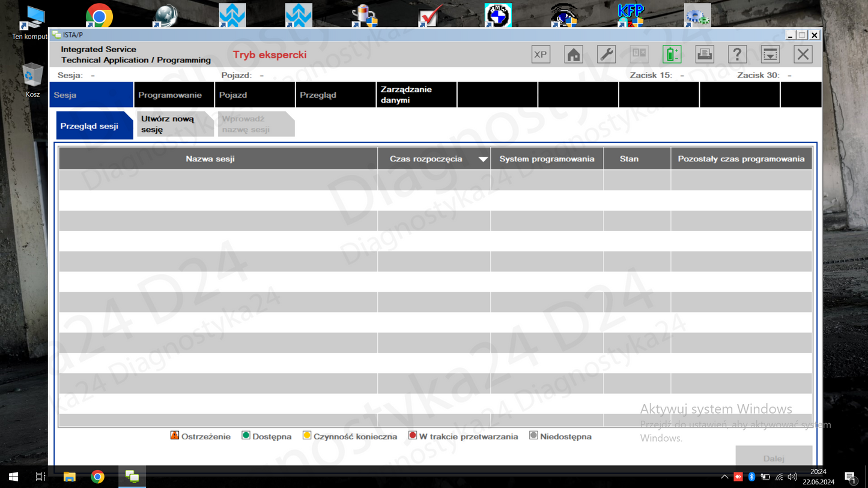Screen dimensions: 868x488
Task: Open the battery status icon
Action: pyautogui.click(x=672, y=55)
